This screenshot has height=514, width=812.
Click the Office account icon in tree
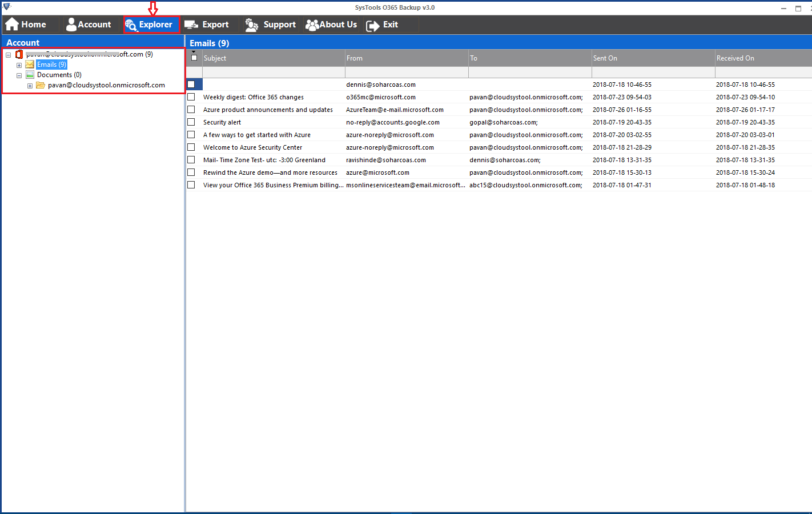click(19, 54)
